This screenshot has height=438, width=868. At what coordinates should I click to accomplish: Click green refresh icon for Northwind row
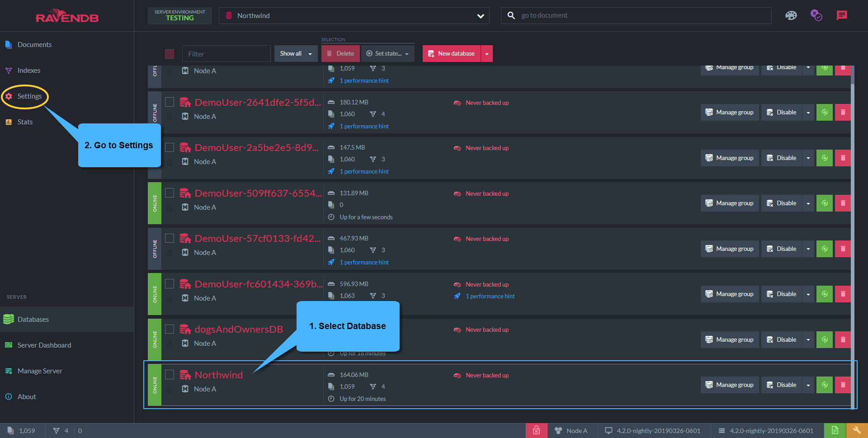click(825, 385)
